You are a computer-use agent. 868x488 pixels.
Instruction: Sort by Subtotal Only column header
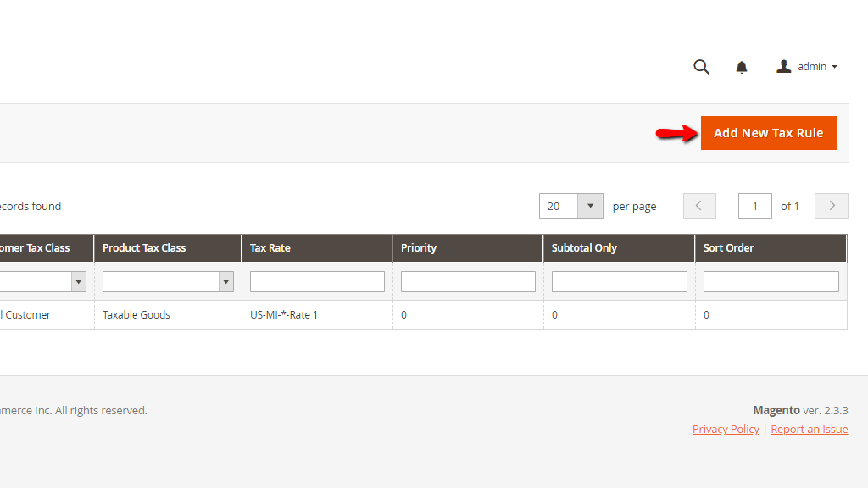coord(584,248)
